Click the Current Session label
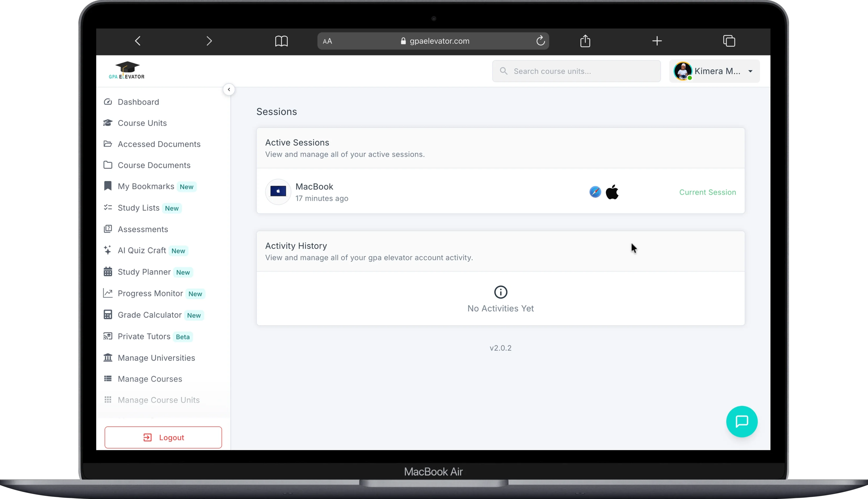Screen dimensions: 868x499 [x=707, y=192]
